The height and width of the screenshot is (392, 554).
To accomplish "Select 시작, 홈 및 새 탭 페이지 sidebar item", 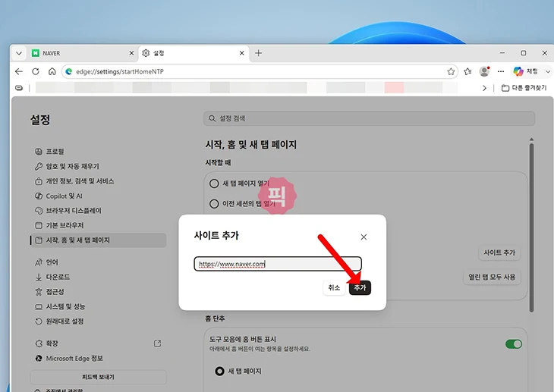I will (98, 240).
